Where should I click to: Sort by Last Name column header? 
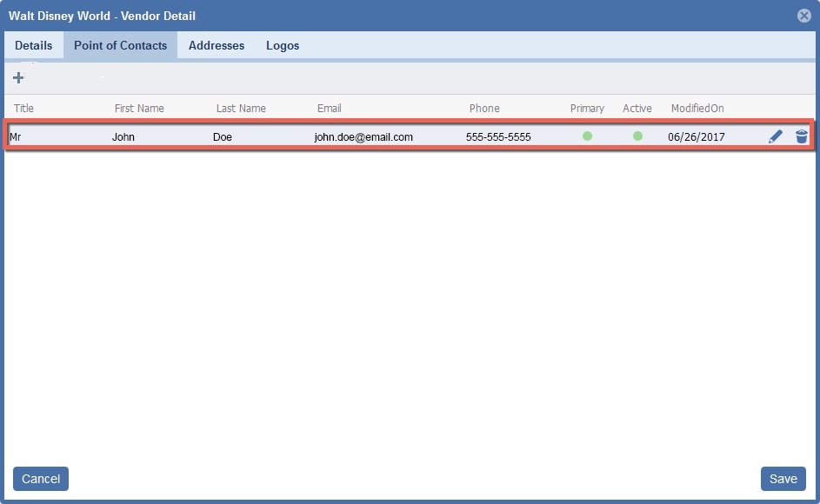click(x=241, y=109)
